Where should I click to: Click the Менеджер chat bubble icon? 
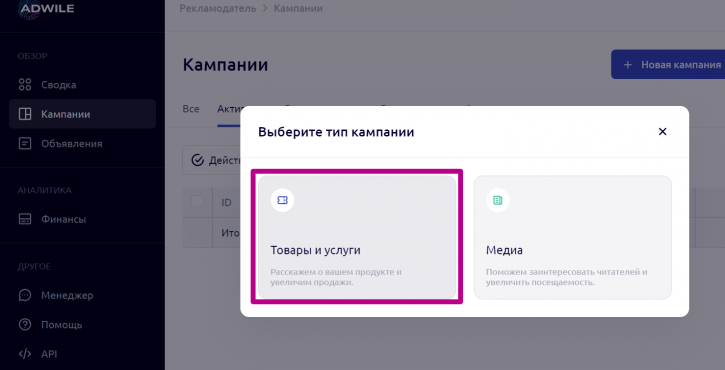(25, 295)
